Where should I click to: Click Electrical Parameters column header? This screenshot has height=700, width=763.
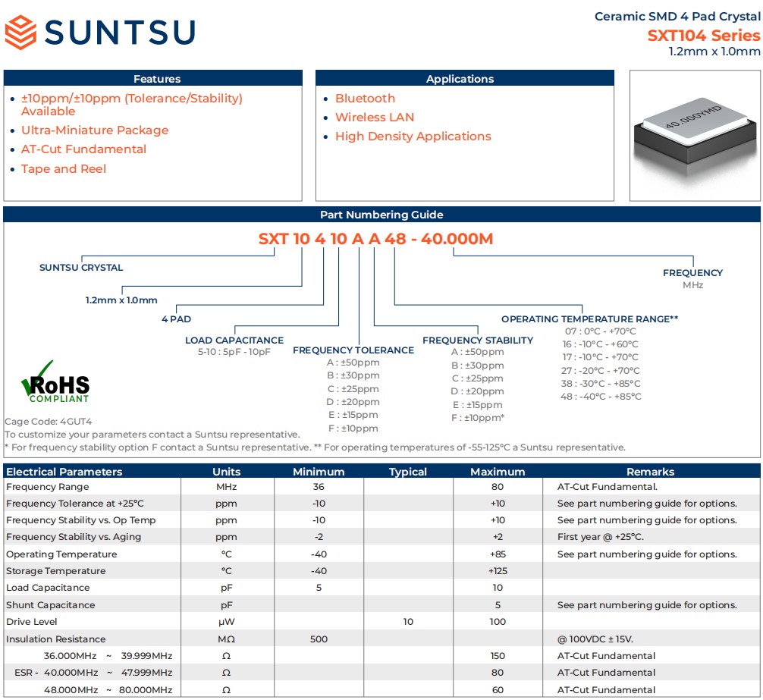64,472
